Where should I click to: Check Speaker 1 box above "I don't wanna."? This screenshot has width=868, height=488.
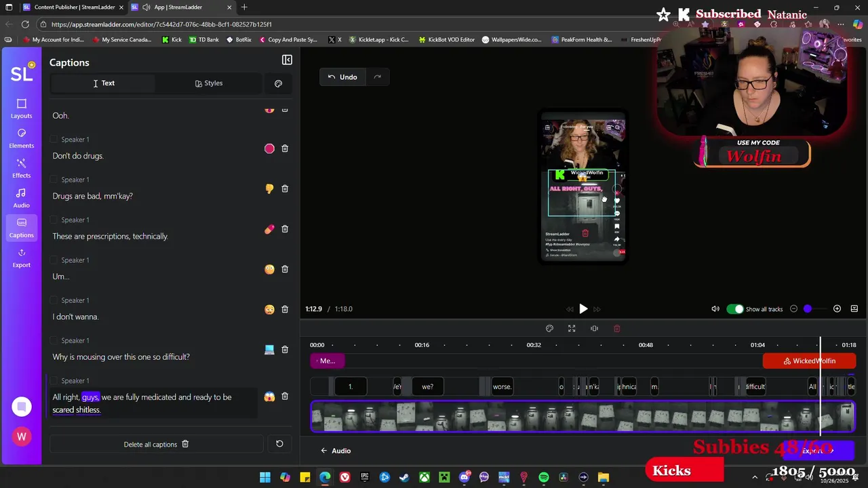tap(54, 300)
